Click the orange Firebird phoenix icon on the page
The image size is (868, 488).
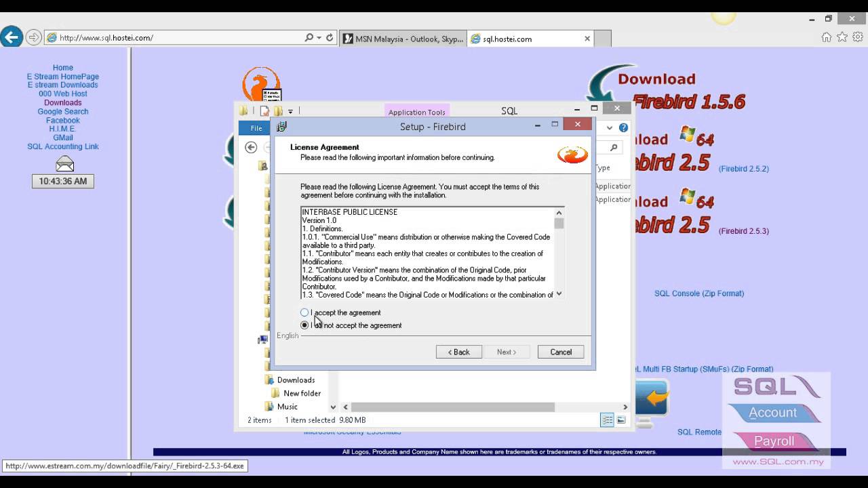click(261, 83)
